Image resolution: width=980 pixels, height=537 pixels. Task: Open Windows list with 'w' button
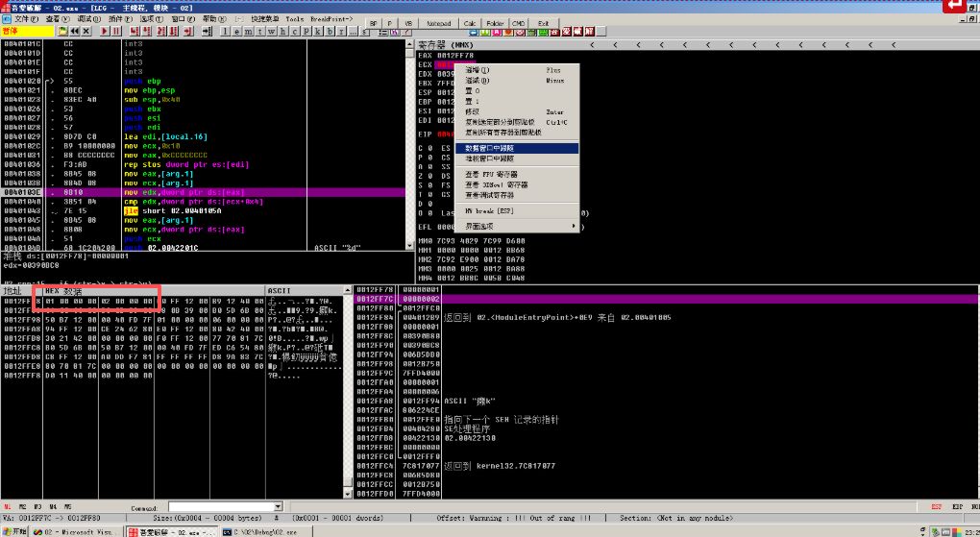click(x=271, y=32)
